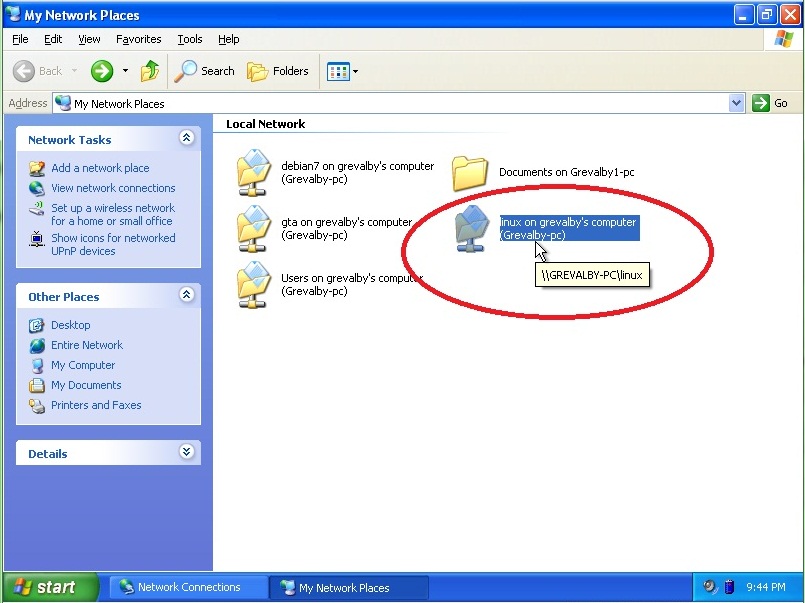Click the Back navigation button
This screenshot has width=805, height=603.
point(37,71)
